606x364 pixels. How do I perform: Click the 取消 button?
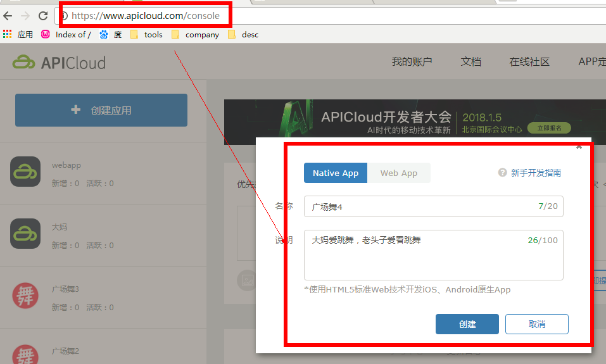click(536, 324)
